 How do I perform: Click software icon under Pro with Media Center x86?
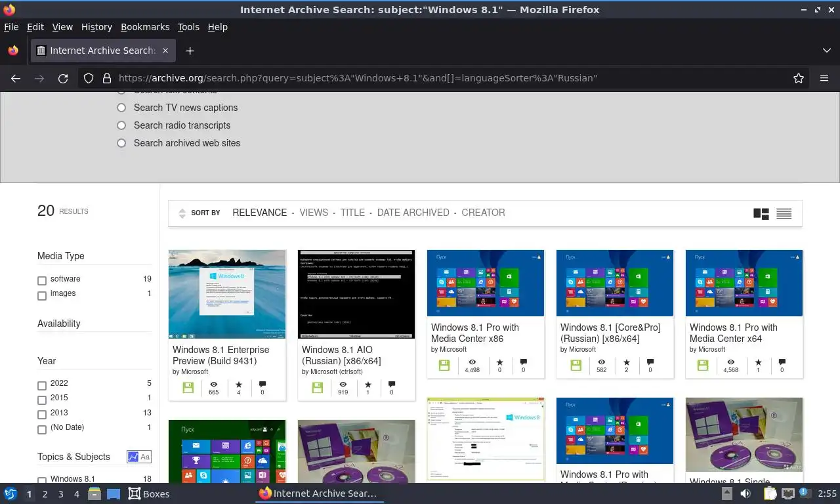coord(444,366)
